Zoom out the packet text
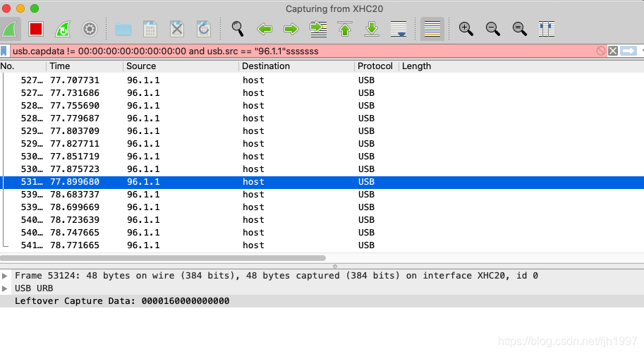Image resolution: width=644 pixels, height=354 pixels. click(x=492, y=29)
